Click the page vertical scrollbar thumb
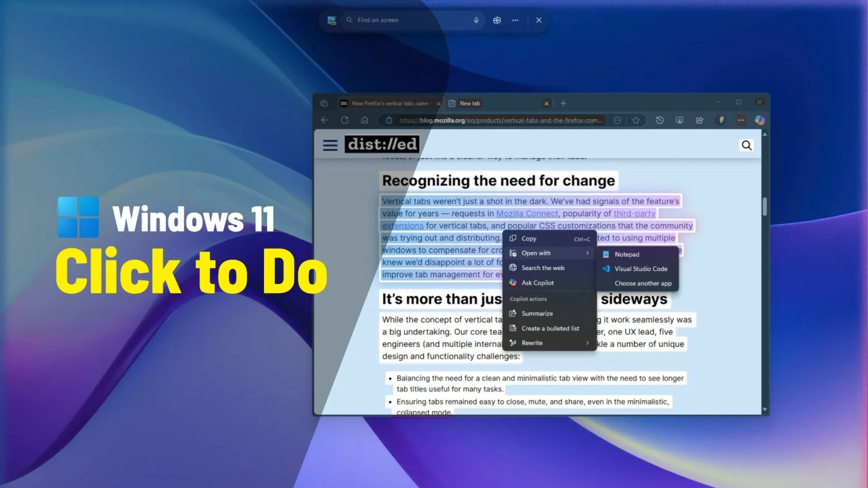The height and width of the screenshot is (488, 868). [764, 206]
